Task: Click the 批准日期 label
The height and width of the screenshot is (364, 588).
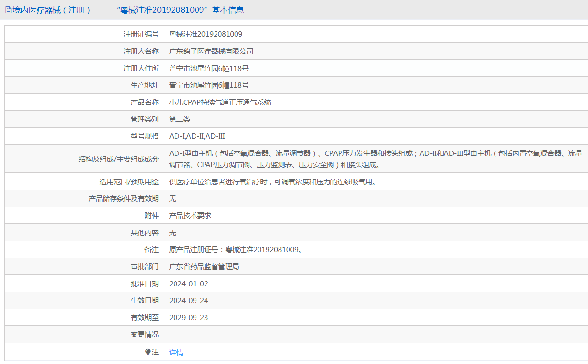Action: 144,284
